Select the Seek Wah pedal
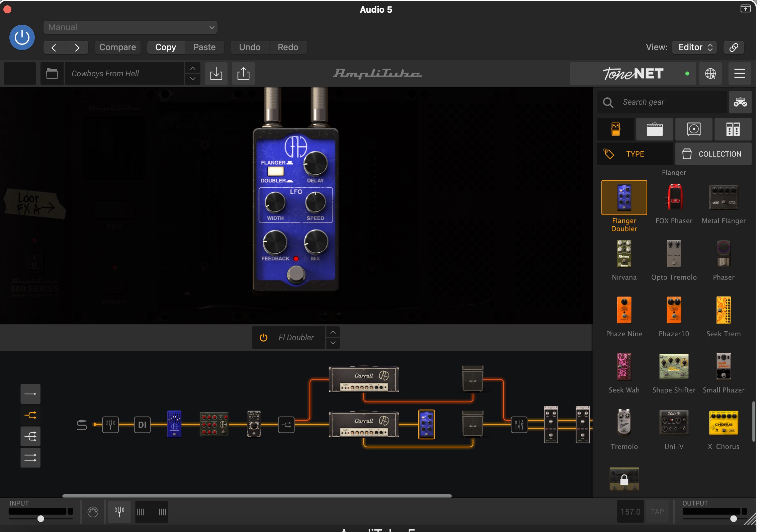The height and width of the screenshot is (532, 757). tap(624, 366)
